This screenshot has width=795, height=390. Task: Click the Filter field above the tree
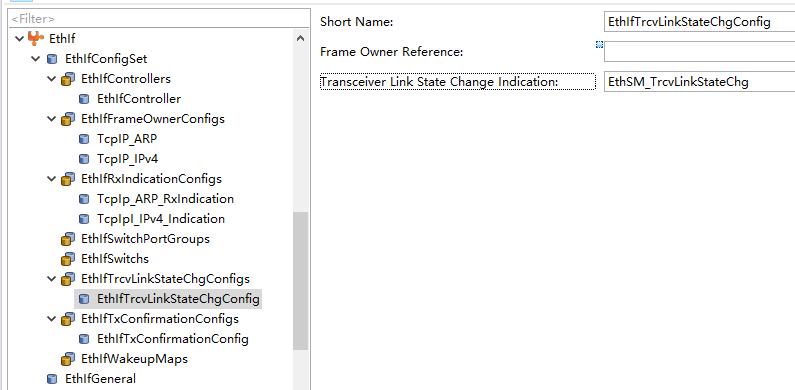tap(159, 19)
